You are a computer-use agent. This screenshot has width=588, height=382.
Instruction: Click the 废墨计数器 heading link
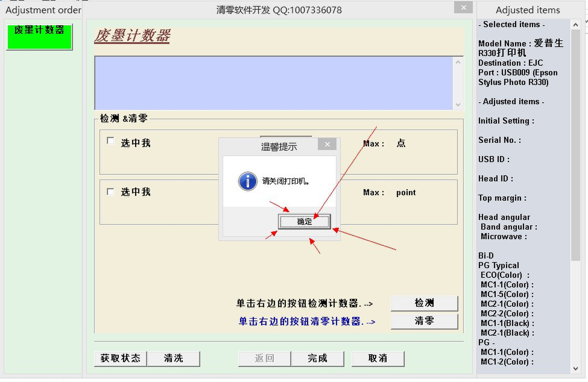pos(132,36)
